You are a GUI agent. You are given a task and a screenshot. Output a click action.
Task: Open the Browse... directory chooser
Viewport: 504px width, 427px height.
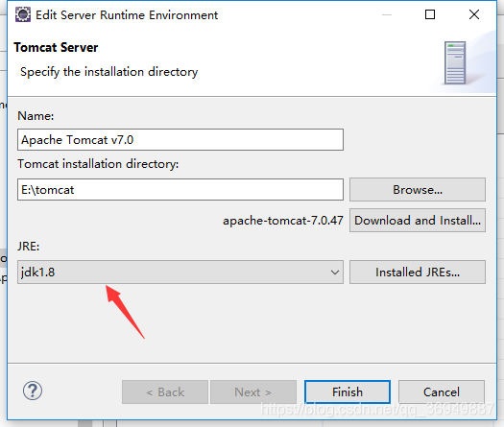pyautogui.click(x=418, y=190)
